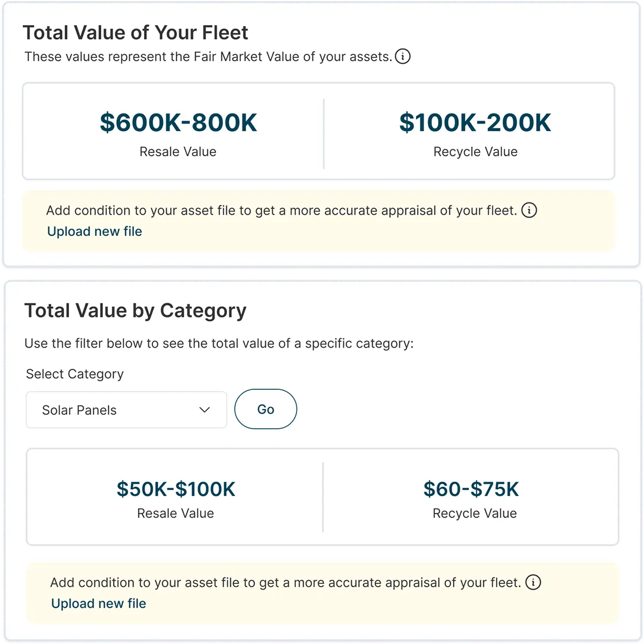This screenshot has width=644, height=644.
Task: Click Recycle Value label under $100K-200K
Action: click(475, 152)
